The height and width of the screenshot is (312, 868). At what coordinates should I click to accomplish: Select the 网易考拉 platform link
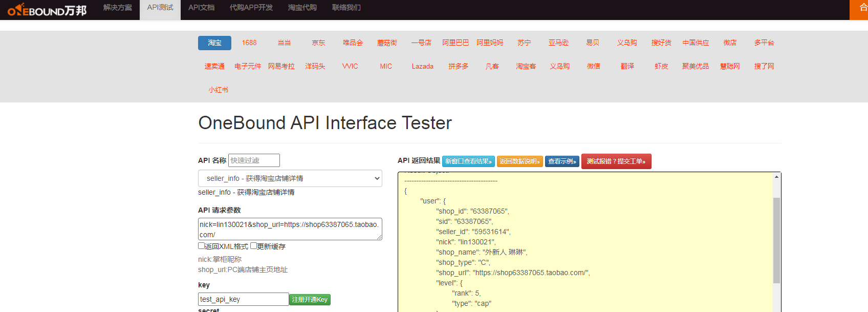pyautogui.click(x=281, y=67)
